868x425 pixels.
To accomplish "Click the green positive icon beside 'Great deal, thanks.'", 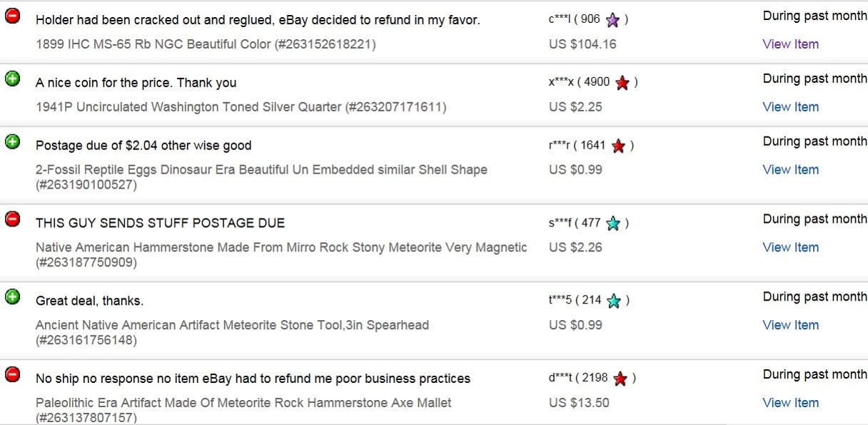I will [x=13, y=296].
